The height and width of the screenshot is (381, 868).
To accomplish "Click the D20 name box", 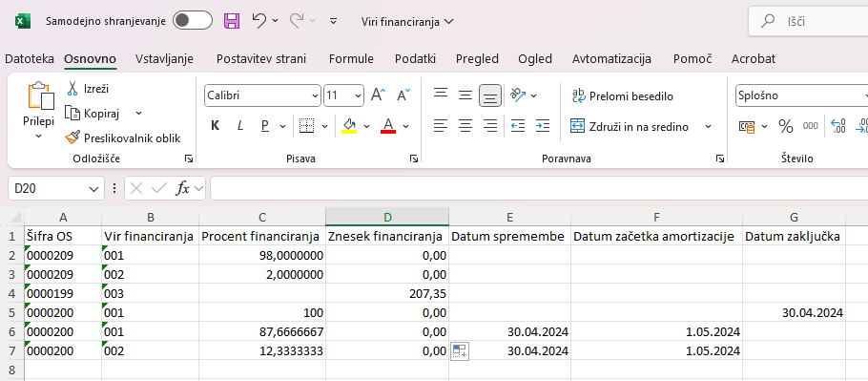I will point(56,188).
